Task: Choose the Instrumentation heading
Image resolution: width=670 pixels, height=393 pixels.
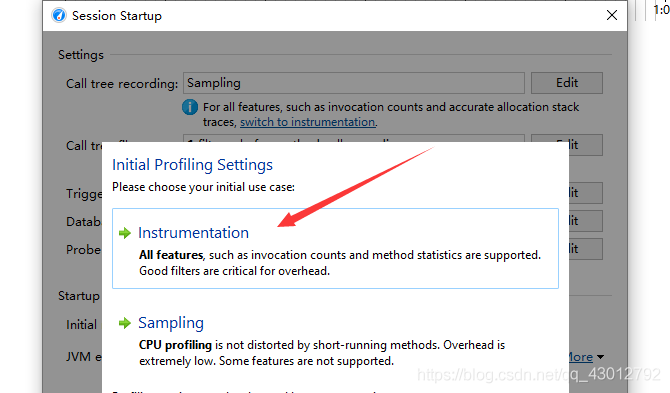Action: pos(193,233)
